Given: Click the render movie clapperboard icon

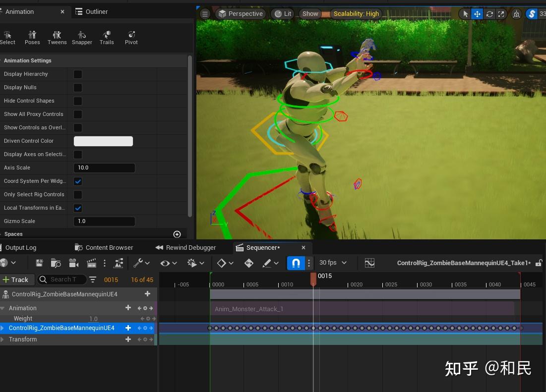Looking at the screenshot, I should coord(91,263).
